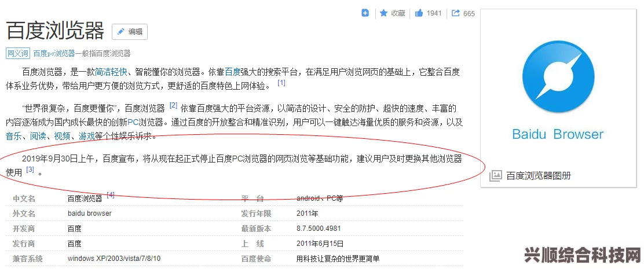Click the 最新版本 field label
Screen dimensions: 644x269
click(x=257, y=229)
